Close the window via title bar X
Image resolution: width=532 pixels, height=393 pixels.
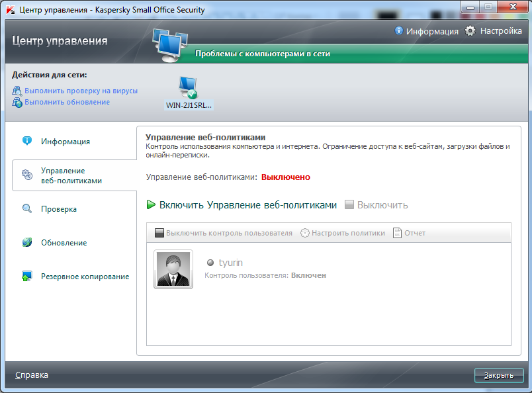point(513,7)
